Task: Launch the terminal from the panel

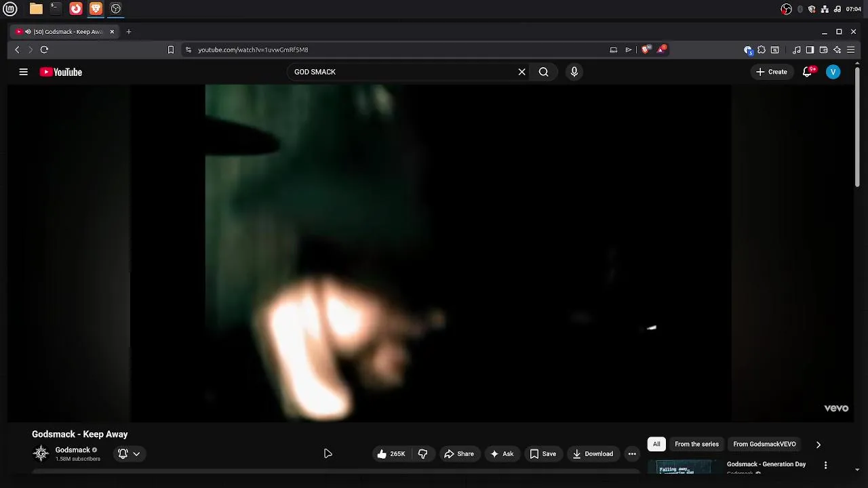Action: point(56,9)
